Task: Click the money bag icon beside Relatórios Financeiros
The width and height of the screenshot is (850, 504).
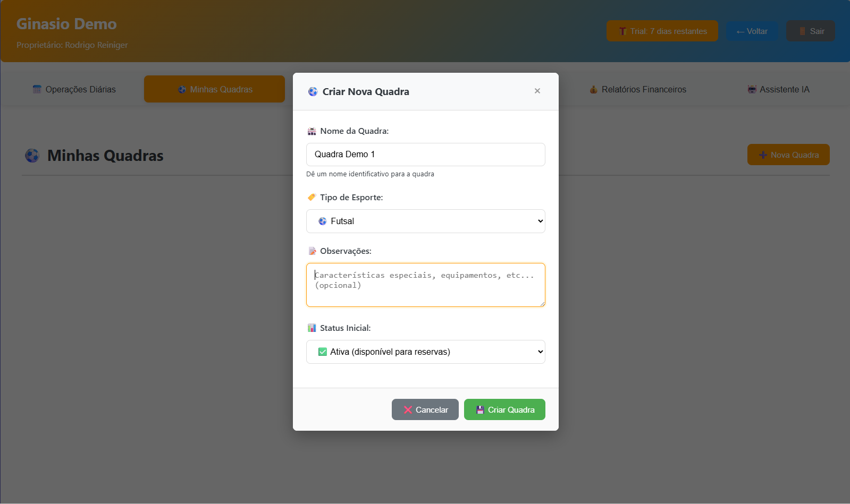Action: 593,89
